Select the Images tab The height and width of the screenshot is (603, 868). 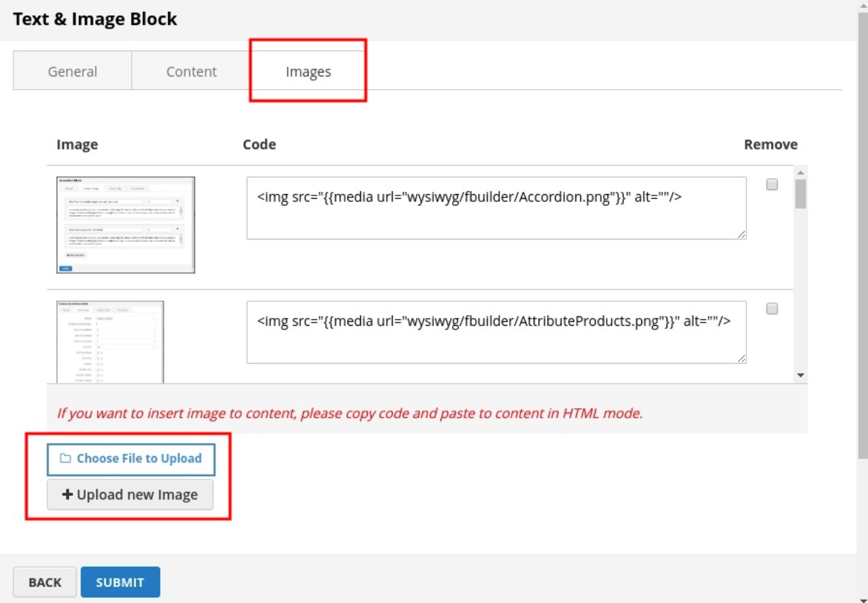coord(308,72)
